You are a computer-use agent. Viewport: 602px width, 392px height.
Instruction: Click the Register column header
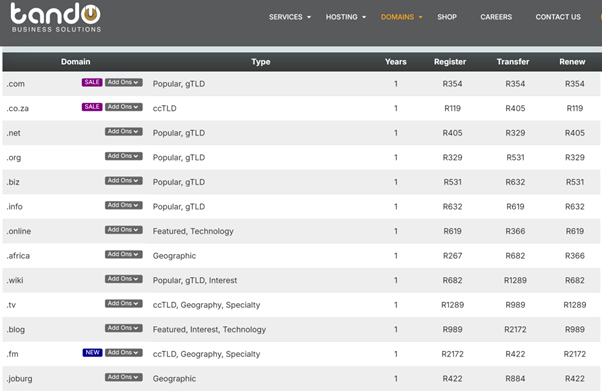450,62
